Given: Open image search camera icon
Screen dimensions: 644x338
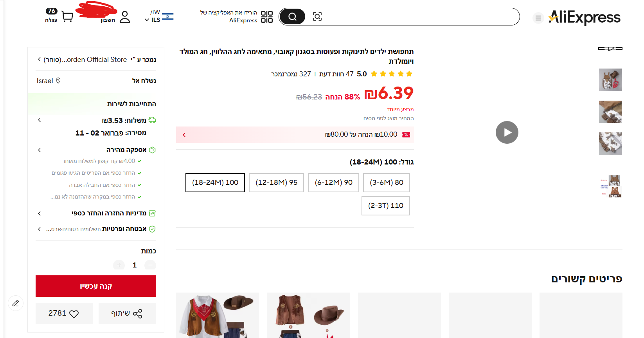Looking at the screenshot, I should coord(317,16).
